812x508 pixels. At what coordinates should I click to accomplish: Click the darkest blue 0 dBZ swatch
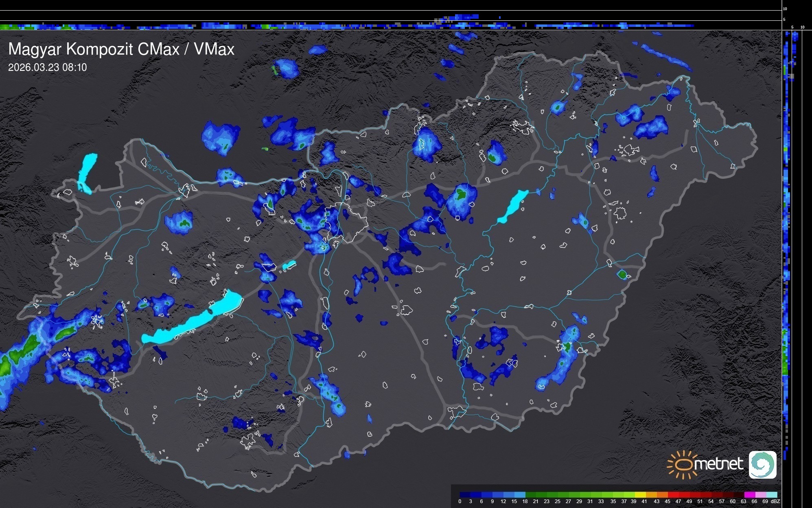(465, 495)
